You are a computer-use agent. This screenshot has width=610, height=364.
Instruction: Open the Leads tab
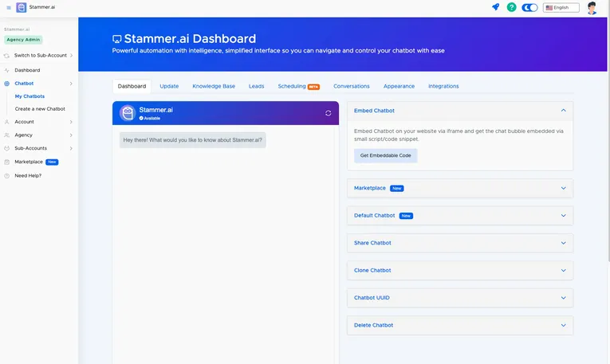tap(257, 86)
